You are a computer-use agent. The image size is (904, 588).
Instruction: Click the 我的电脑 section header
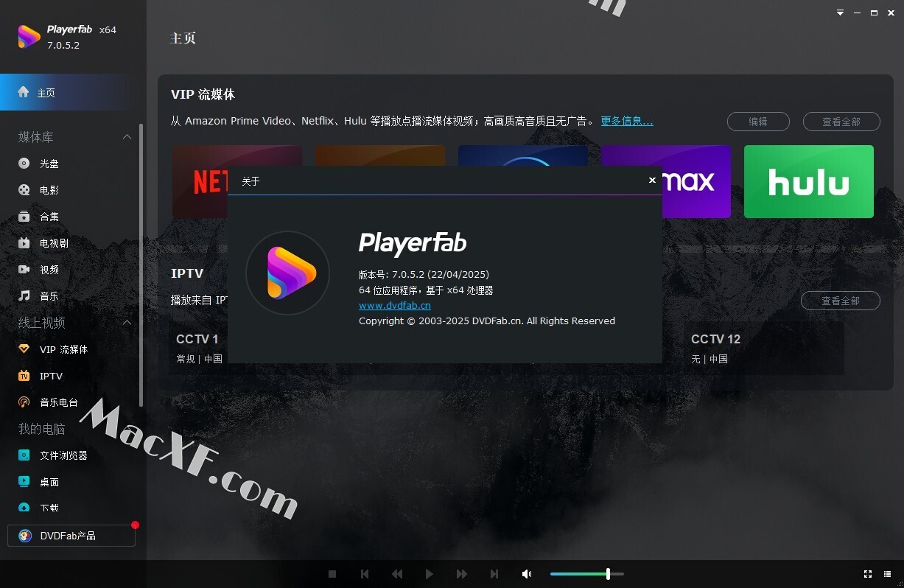coord(42,429)
